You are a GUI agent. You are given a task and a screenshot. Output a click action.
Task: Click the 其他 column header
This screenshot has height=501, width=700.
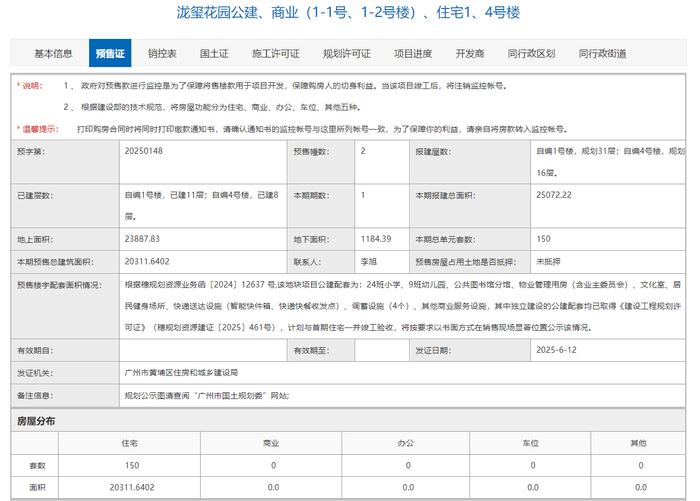click(638, 443)
